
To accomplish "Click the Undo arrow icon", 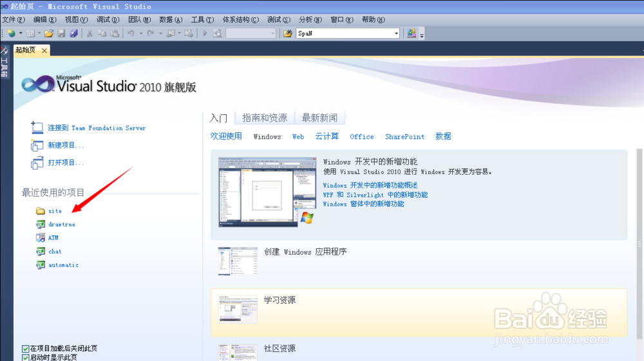I will pos(131,34).
